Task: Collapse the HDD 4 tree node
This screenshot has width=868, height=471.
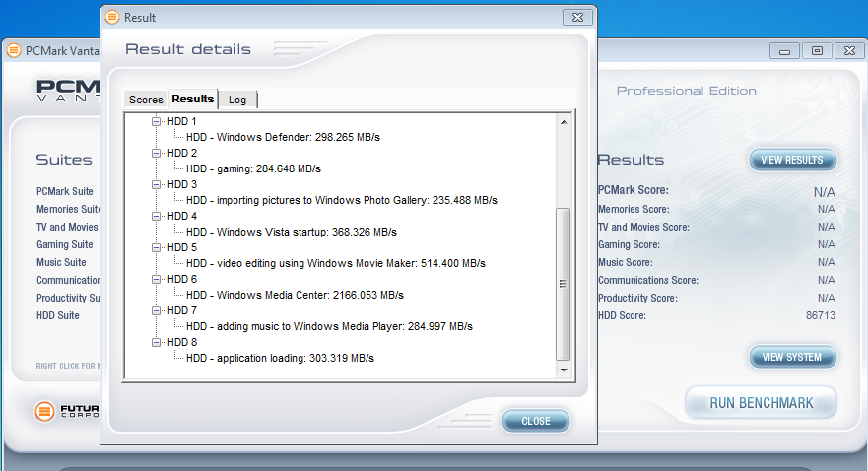Action: 156,216
